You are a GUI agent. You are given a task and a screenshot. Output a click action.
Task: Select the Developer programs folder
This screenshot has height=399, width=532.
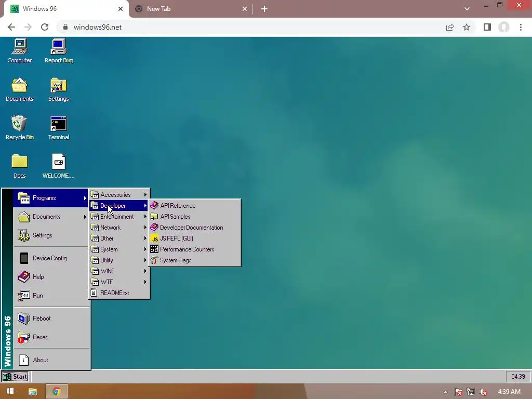coord(119,205)
